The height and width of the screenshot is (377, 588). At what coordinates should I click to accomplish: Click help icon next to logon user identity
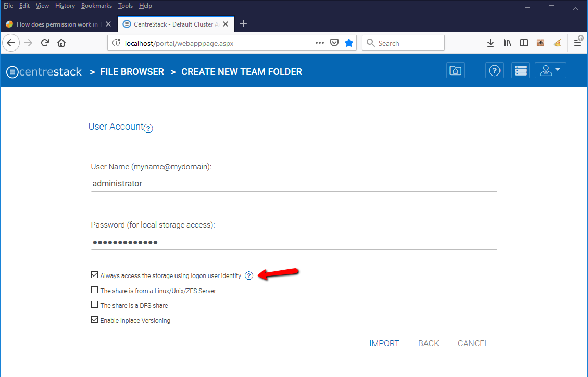[249, 275]
